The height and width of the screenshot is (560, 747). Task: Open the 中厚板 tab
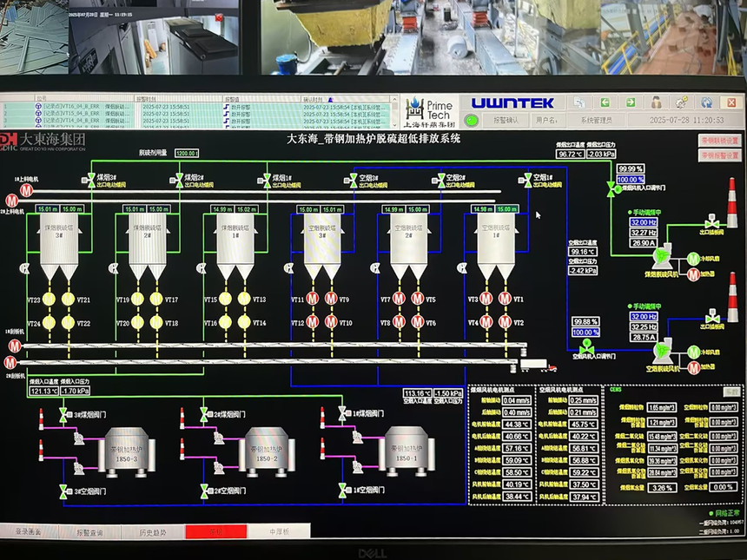(x=279, y=531)
